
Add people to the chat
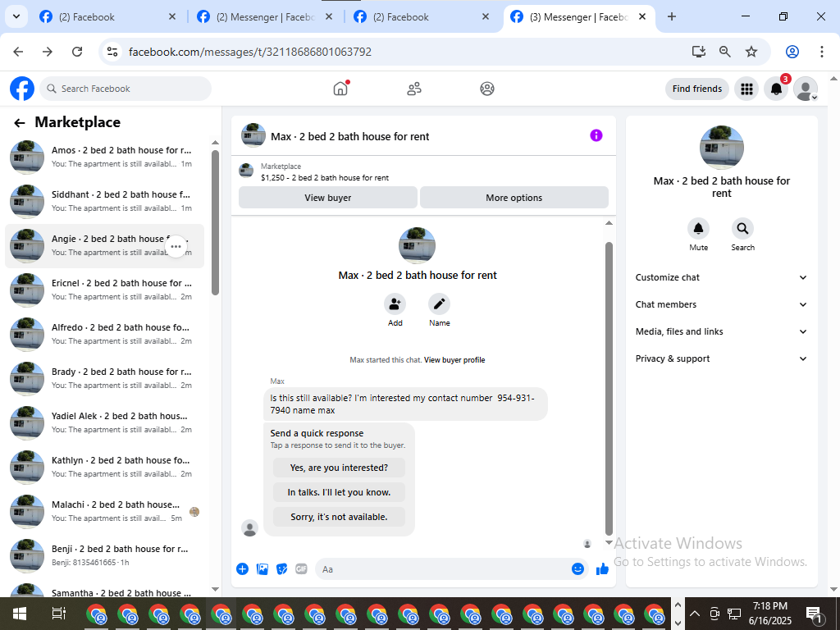(x=395, y=304)
